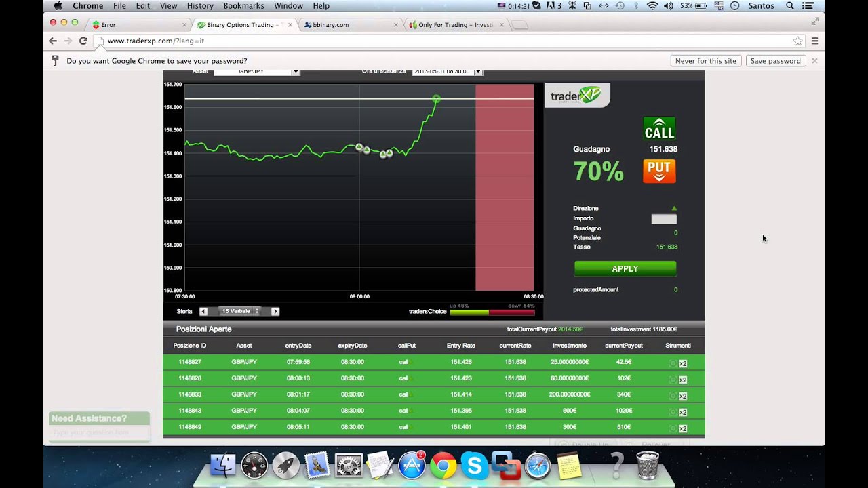Click the key icon in password bar
The height and width of the screenshot is (488, 868).
[55, 60]
